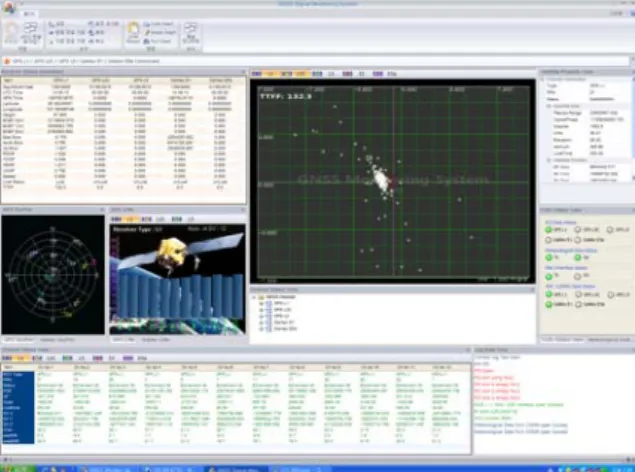Click the circular GPS sky plot chart

click(53, 274)
